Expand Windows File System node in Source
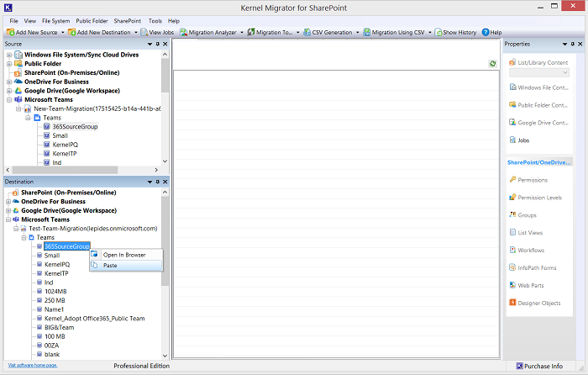588x375 pixels. tap(8, 55)
